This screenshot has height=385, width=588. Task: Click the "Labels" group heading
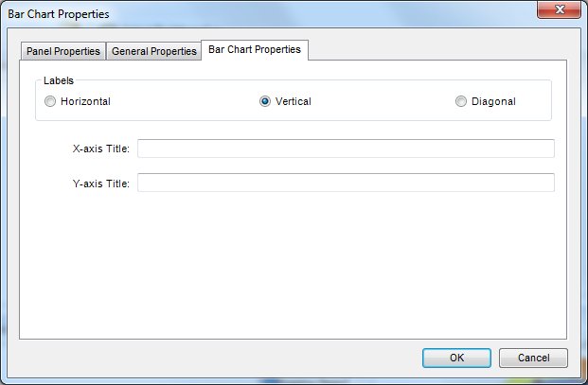pos(58,81)
